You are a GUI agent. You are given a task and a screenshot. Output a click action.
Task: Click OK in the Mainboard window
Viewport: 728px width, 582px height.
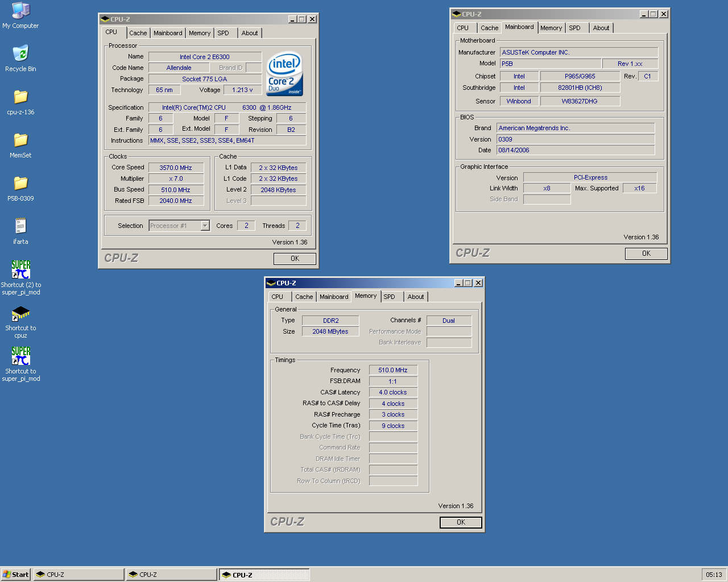[646, 253]
